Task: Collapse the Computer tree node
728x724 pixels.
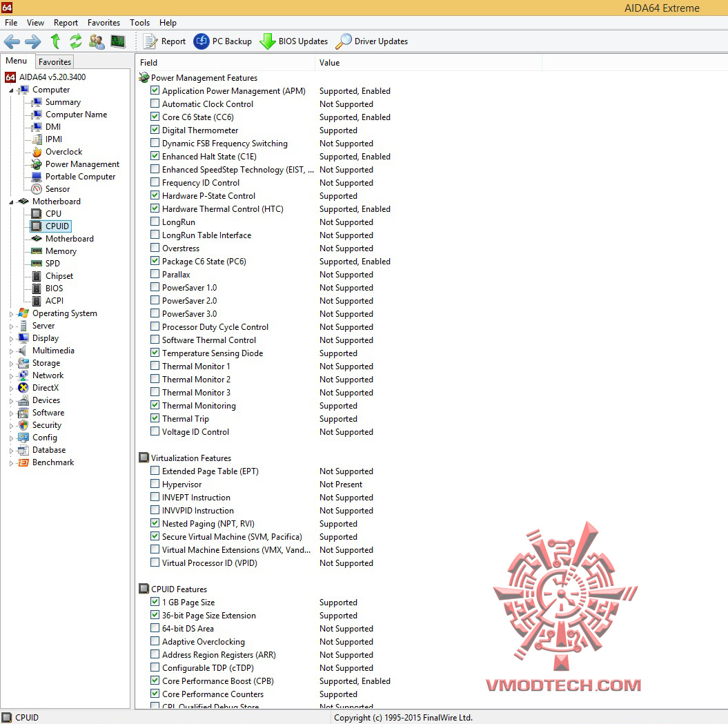Action: coord(12,90)
